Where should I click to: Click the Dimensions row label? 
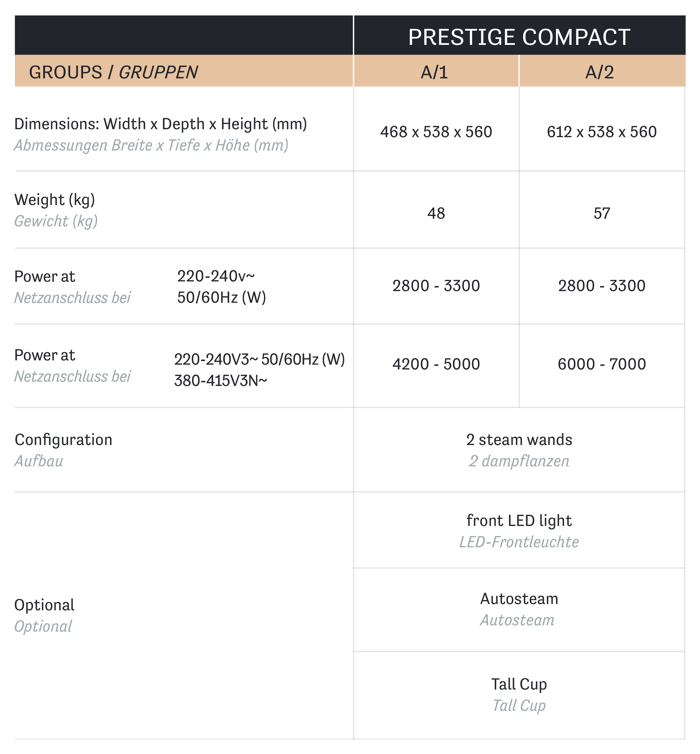click(161, 134)
